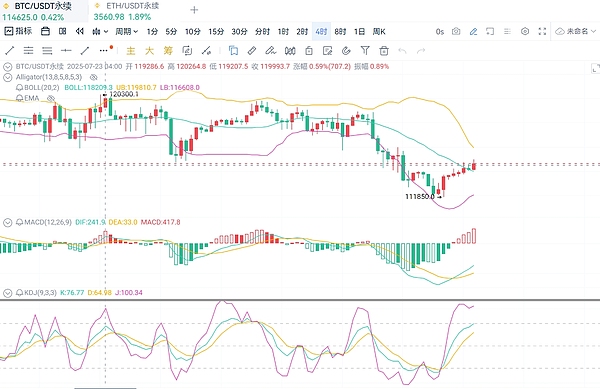Click the filter funnel icon
The image size is (600, 389).
point(365,50)
